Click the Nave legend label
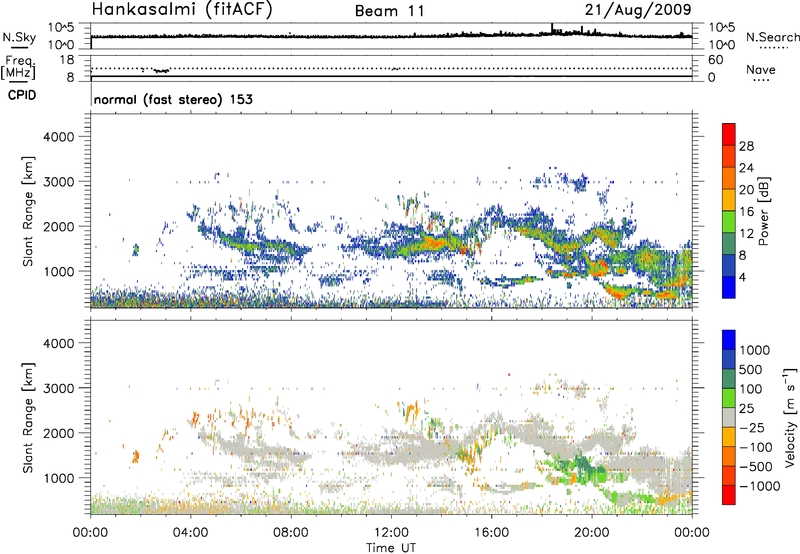This screenshot has width=800, height=554. pyautogui.click(x=761, y=69)
